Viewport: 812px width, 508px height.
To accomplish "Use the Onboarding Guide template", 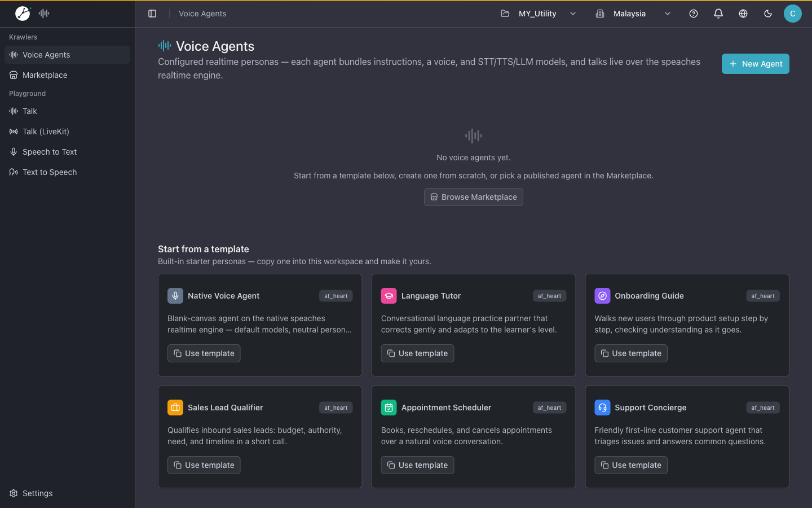I will tap(631, 353).
